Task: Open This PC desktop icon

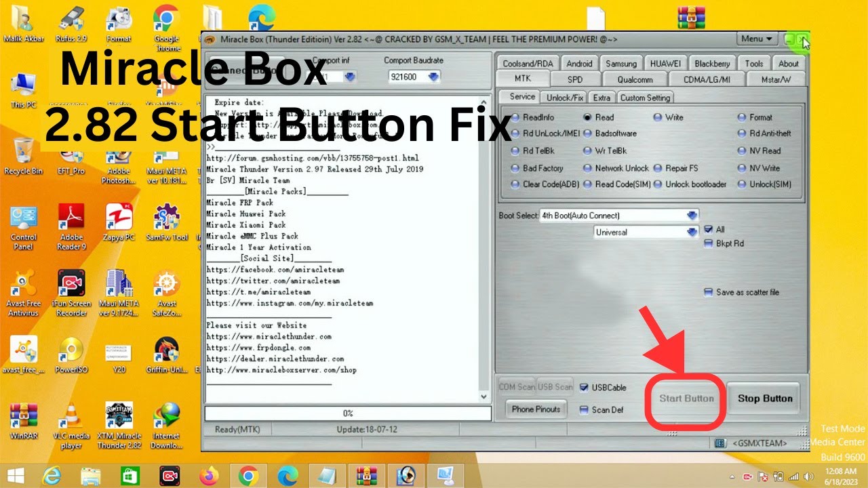Action: pos(24,90)
